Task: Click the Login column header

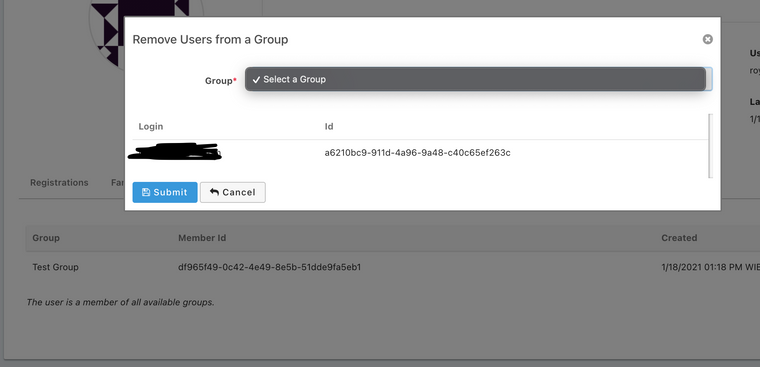Action: tap(151, 127)
